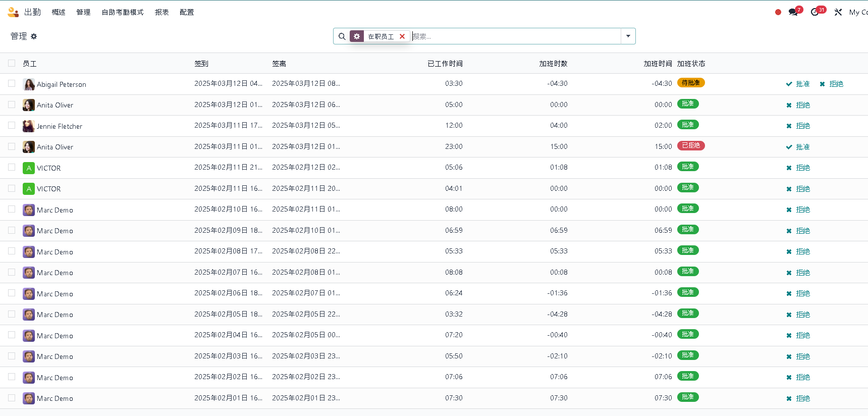Check the Jennie Fletcher row checkbox
The width and height of the screenshot is (868, 416).
click(12, 125)
